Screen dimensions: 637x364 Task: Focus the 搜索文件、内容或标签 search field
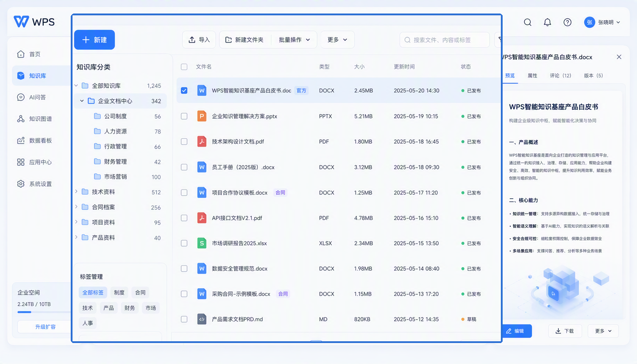(x=444, y=40)
